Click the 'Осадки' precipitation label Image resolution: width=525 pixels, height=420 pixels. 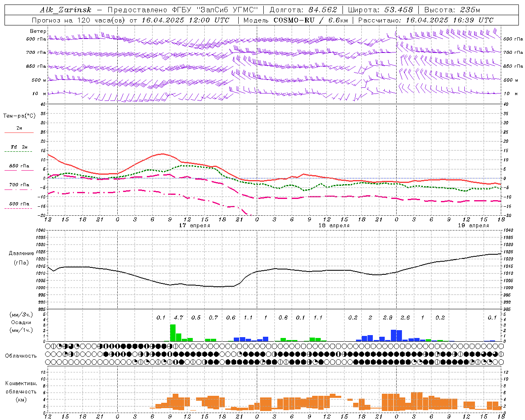pos(21,322)
